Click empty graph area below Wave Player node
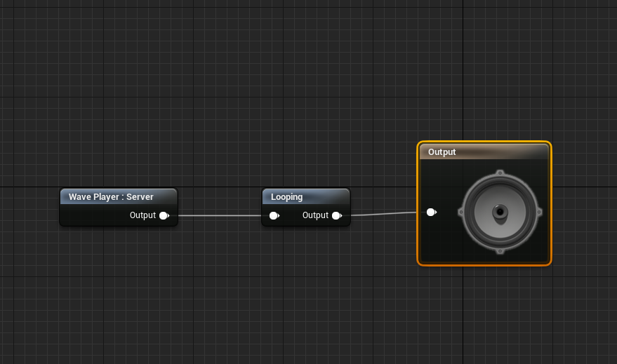The height and width of the screenshot is (364, 617). click(x=118, y=281)
